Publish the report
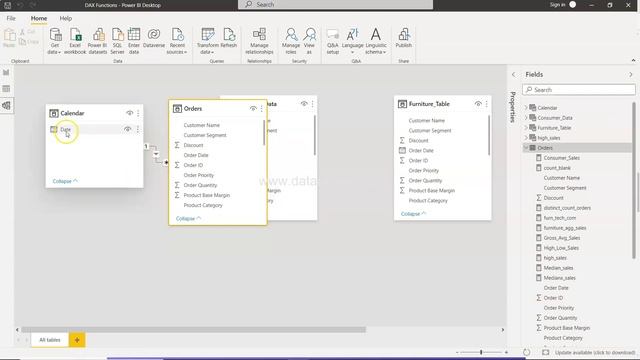640x360 pixels. [403, 38]
